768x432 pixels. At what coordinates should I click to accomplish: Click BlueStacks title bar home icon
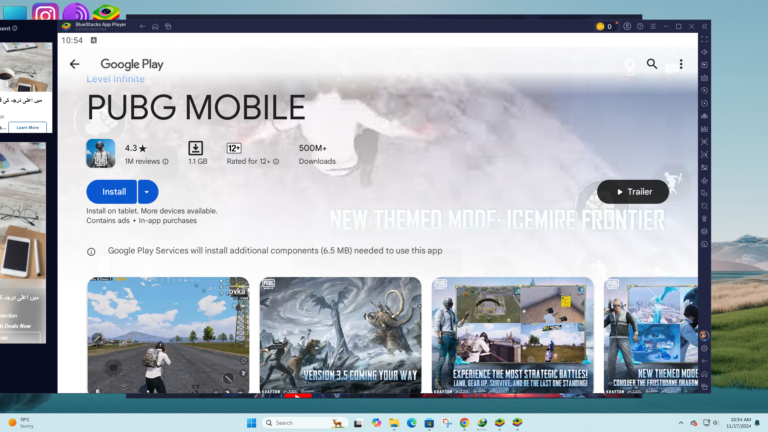155,26
